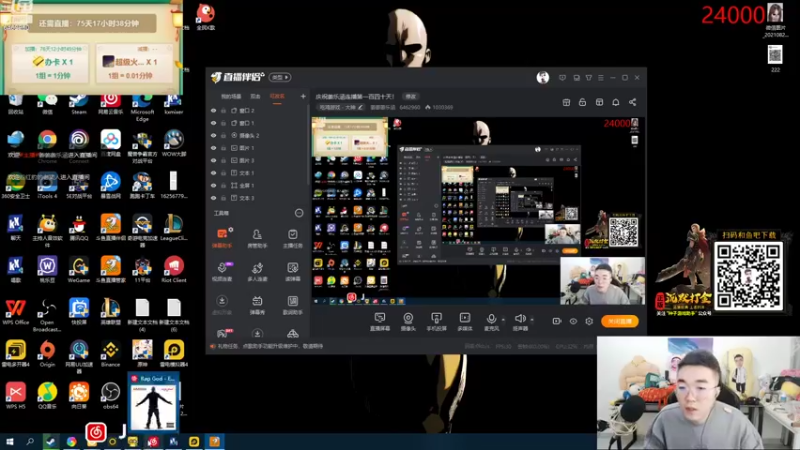Open the Binance desktop icon
Image resolution: width=800 pixels, height=450 pixels.
pyautogui.click(x=110, y=354)
